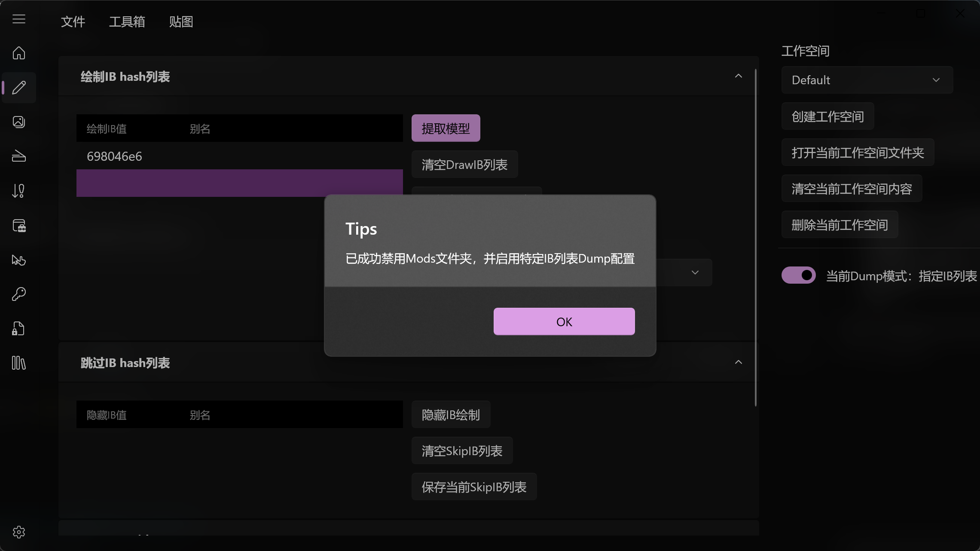Click 创建工作空间 button
This screenshot has height=551, width=980.
click(x=827, y=116)
